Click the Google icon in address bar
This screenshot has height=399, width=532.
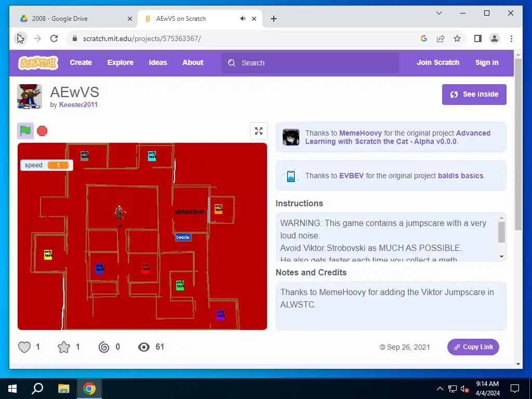(424, 38)
